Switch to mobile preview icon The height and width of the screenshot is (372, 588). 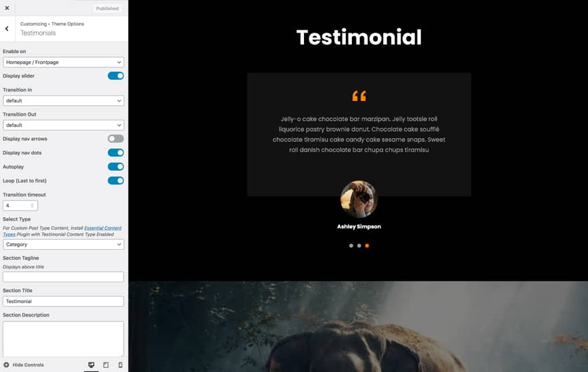point(120,365)
